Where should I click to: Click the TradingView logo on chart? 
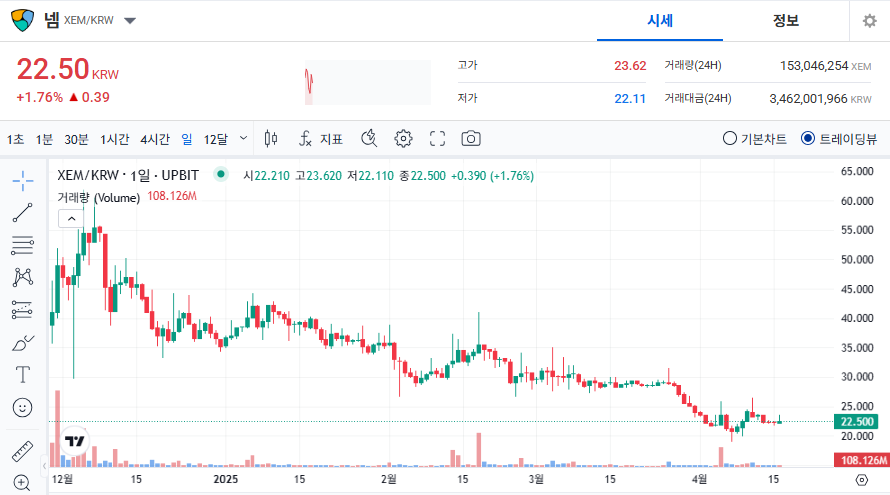74,441
